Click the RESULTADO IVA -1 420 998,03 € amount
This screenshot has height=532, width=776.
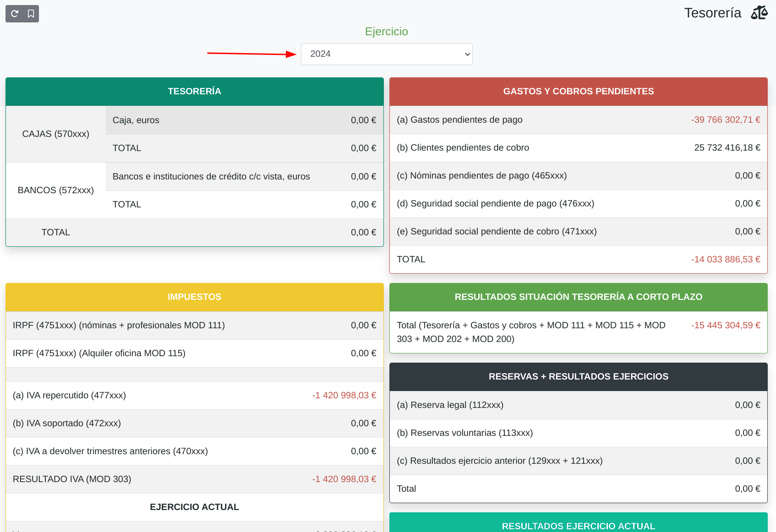[344, 479]
